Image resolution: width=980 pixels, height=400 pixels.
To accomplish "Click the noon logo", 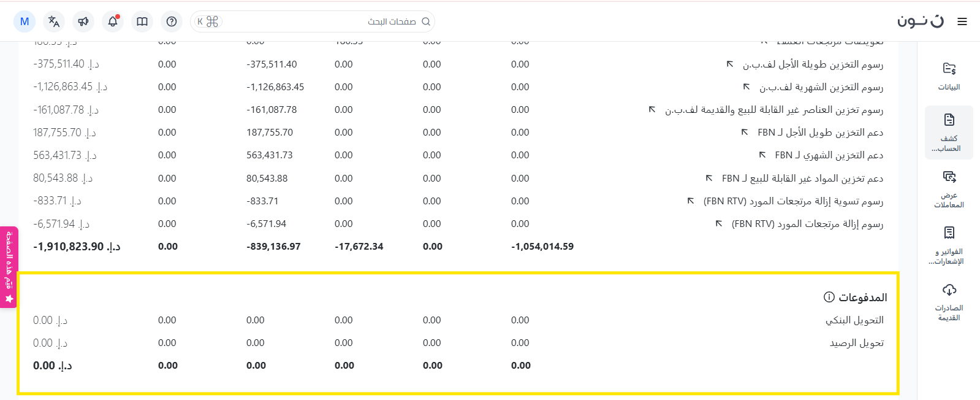I will [921, 21].
